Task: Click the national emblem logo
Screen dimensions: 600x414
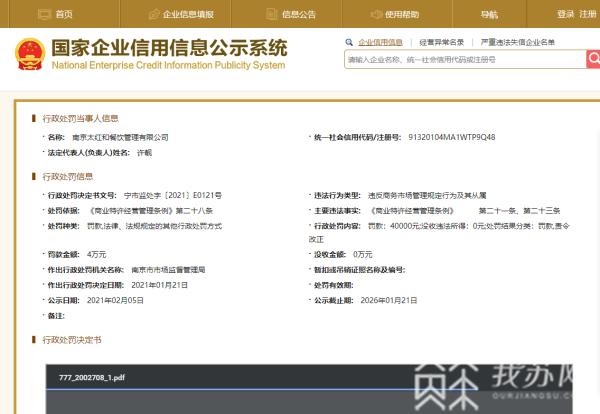Action: point(30,54)
